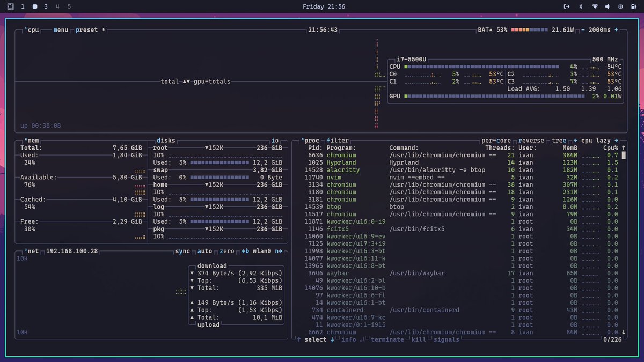
Task: Switch to workspace 5
Action: 69,6
